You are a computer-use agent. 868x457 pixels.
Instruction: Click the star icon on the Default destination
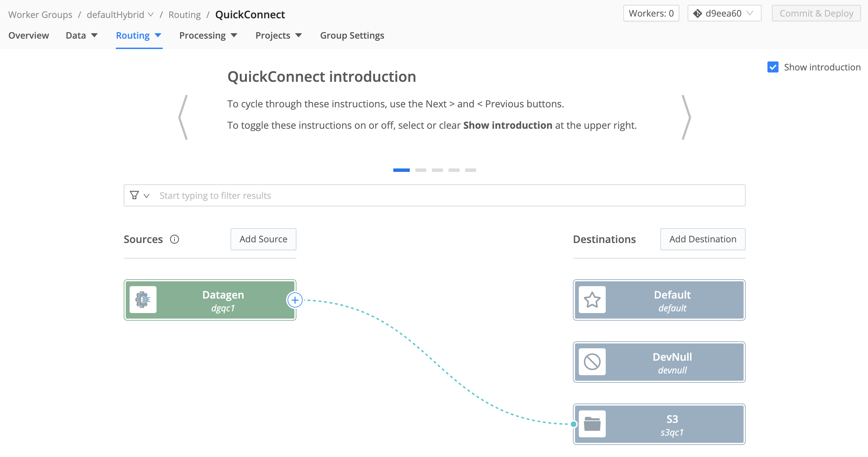click(592, 300)
